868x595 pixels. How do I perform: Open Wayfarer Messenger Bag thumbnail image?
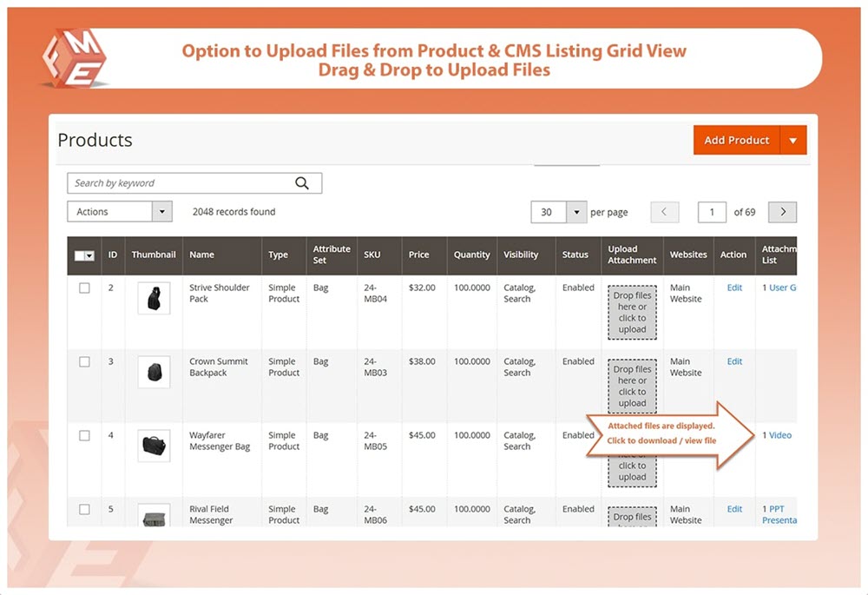point(154,446)
